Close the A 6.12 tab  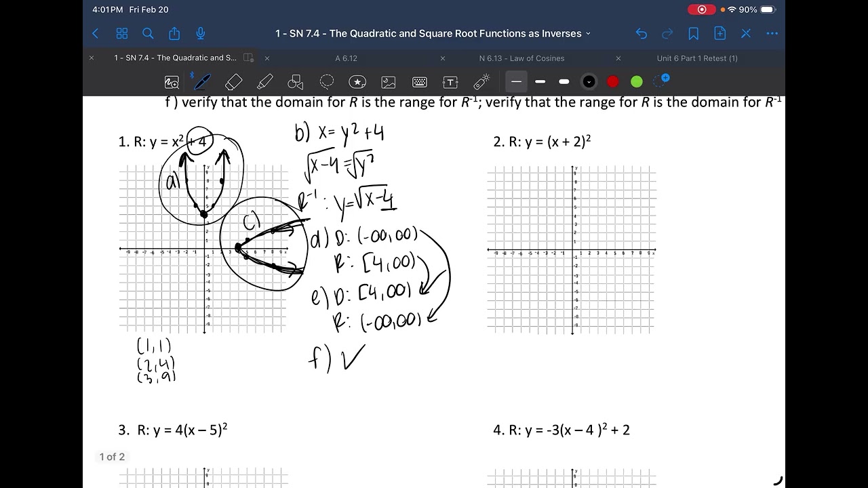267,58
